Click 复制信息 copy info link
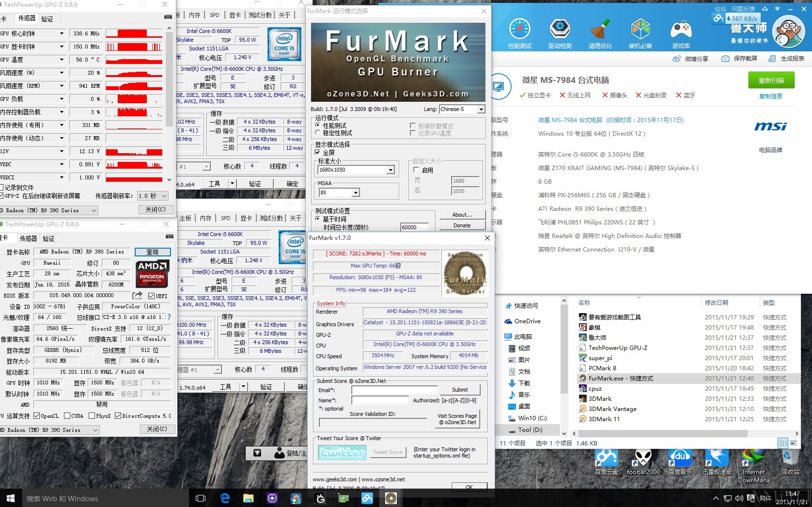Image resolution: width=812 pixels, height=507 pixels. (771, 96)
